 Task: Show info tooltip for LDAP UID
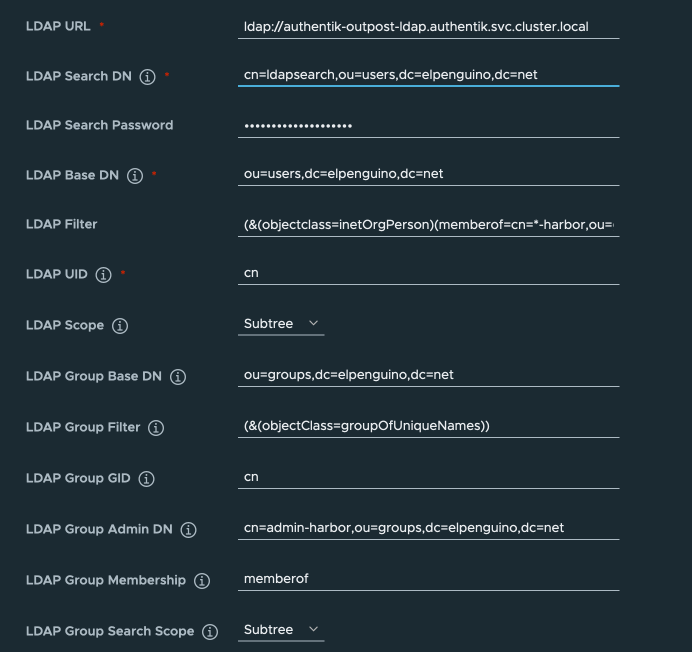[103, 275]
